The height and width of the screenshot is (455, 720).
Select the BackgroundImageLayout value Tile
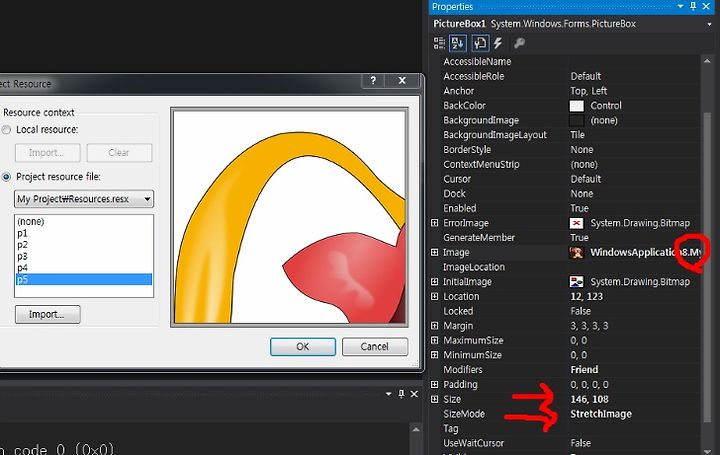pos(577,135)
